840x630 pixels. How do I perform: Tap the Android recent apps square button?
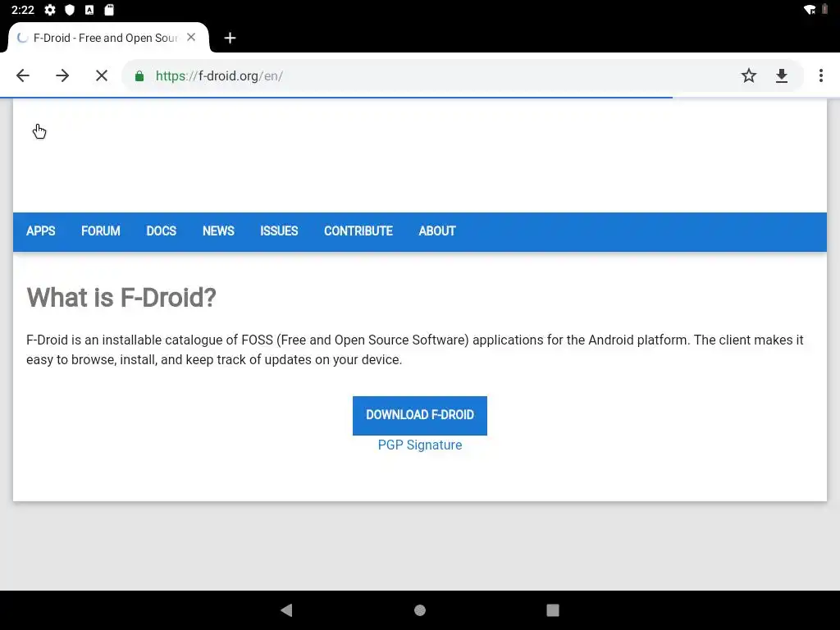(553, 610)
